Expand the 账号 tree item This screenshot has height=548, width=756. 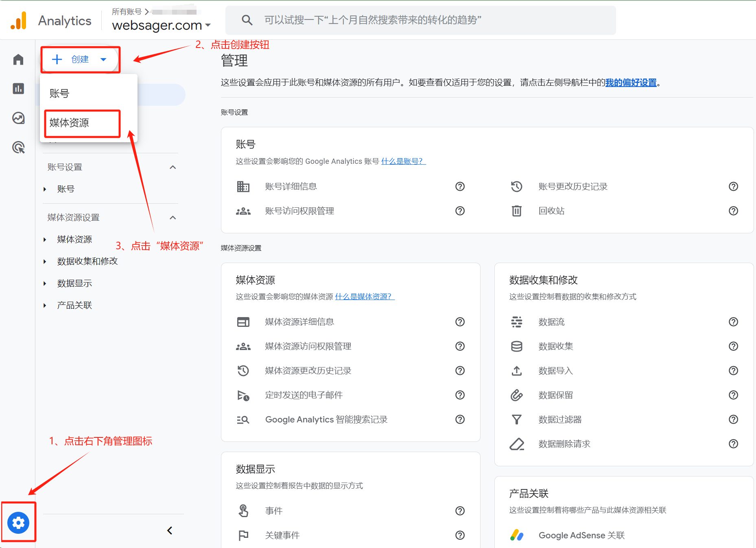pos(45,189)
